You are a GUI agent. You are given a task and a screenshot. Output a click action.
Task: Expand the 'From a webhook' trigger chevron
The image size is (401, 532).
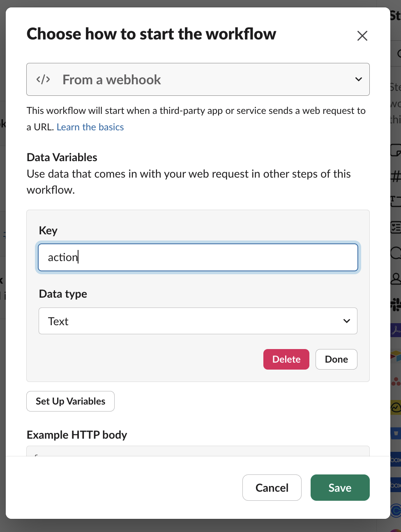pos(358,79)
